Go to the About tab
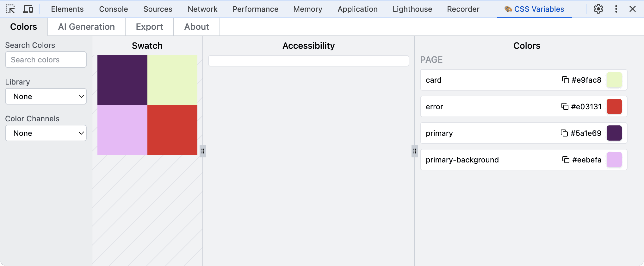This screenshot has height=266, width=644. pyautogui.click(x=196, y=27)
